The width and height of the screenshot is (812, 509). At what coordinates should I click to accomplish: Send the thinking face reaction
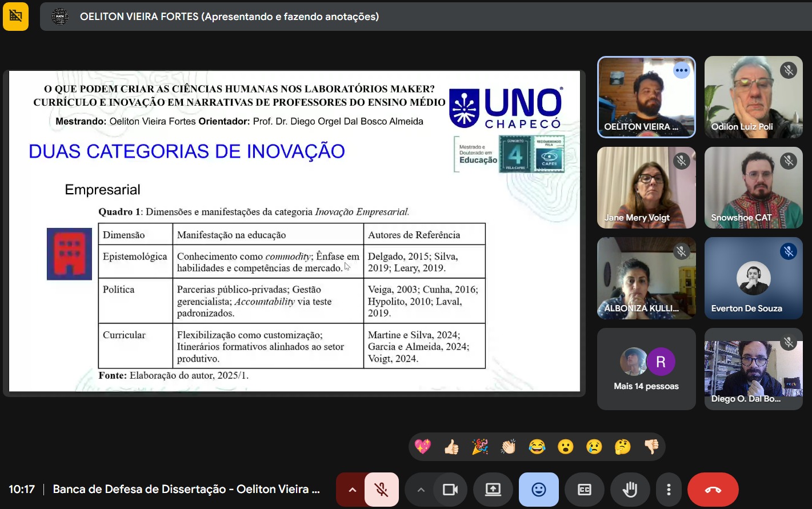tap(623, 447)
